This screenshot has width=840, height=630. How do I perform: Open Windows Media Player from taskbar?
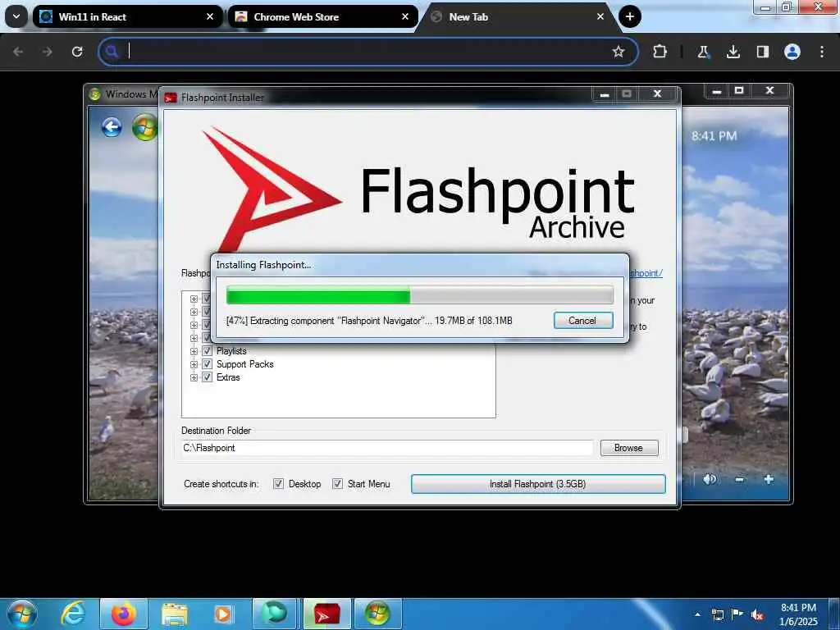(x=223, y=614)
